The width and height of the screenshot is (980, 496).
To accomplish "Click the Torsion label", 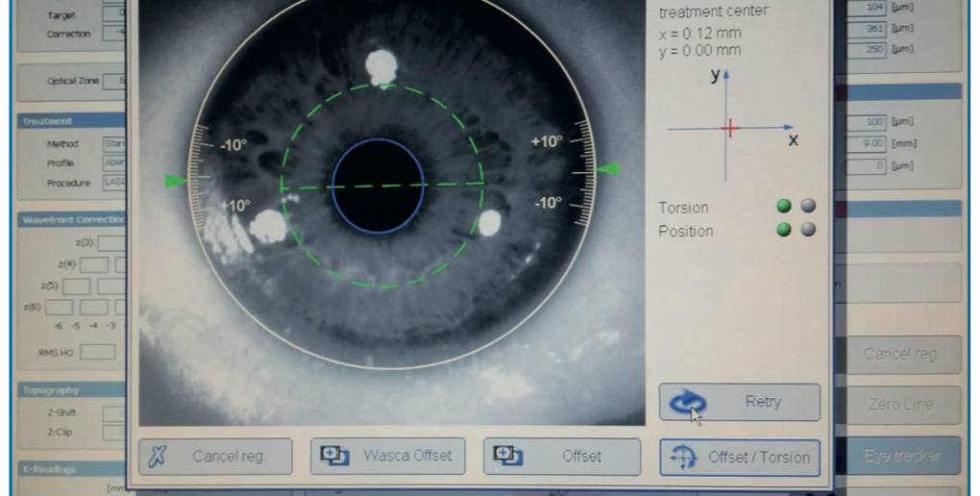I will (x=683, y=208).
